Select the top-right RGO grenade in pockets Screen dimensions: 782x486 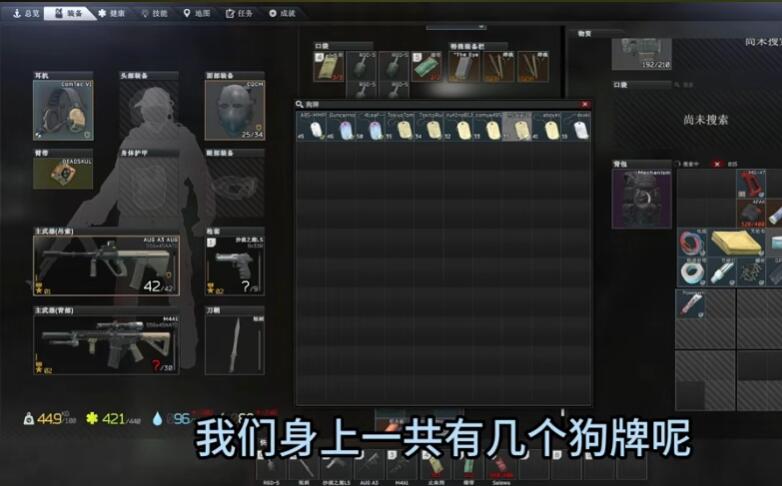(x=394, y=66)
